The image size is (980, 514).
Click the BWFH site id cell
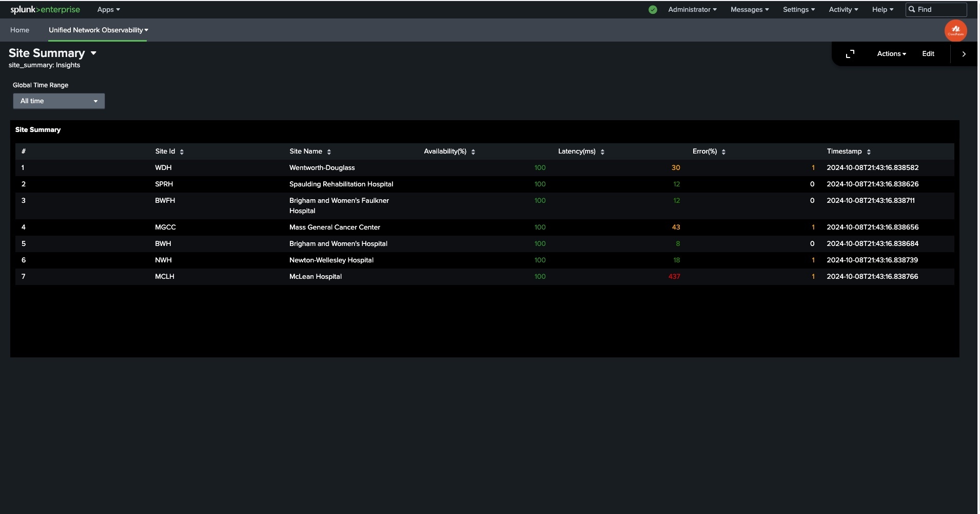pos(165,201)
